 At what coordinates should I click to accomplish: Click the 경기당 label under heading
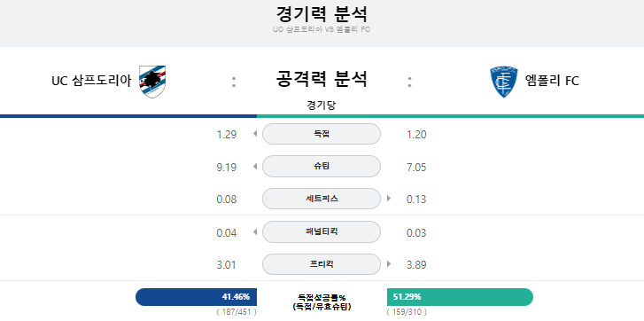[322, 106]
